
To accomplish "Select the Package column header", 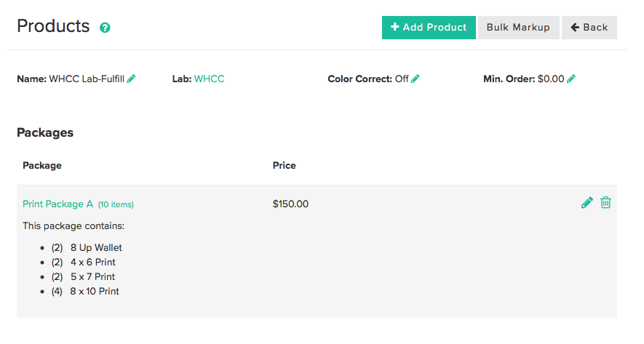I will pos(42,165).
